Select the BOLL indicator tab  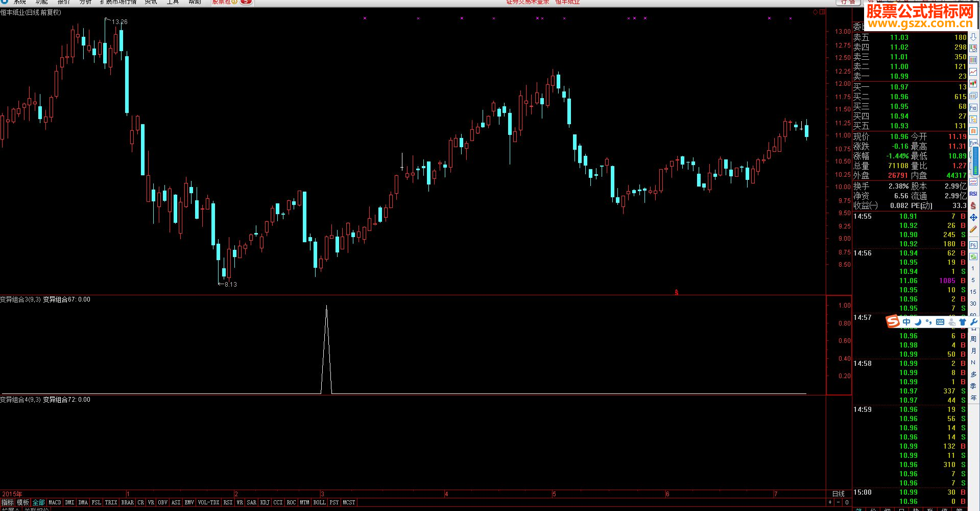point(319,503)
